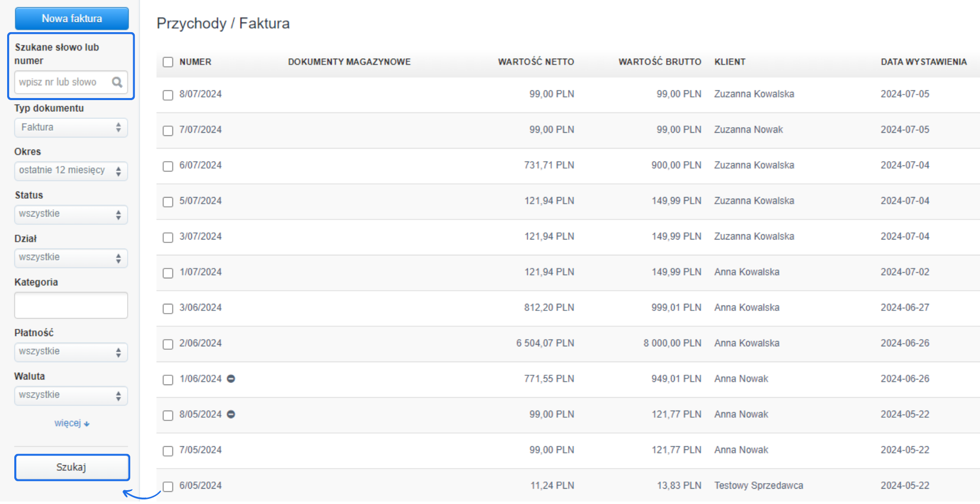Tick the select-all checkbox in header
Image resolution: width=980 pixels, height=504 pixels.
click(168, 62)
